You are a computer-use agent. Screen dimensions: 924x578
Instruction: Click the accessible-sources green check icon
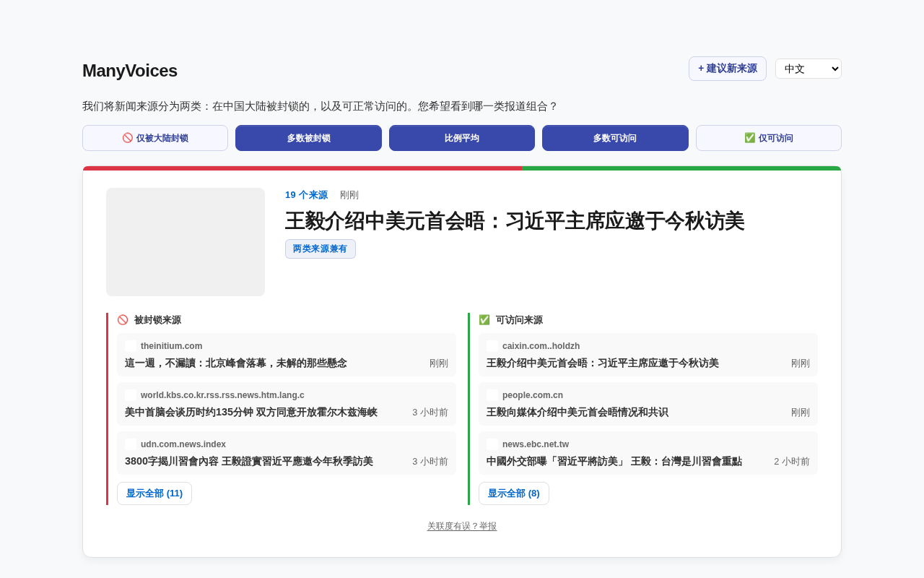(484, 320)
